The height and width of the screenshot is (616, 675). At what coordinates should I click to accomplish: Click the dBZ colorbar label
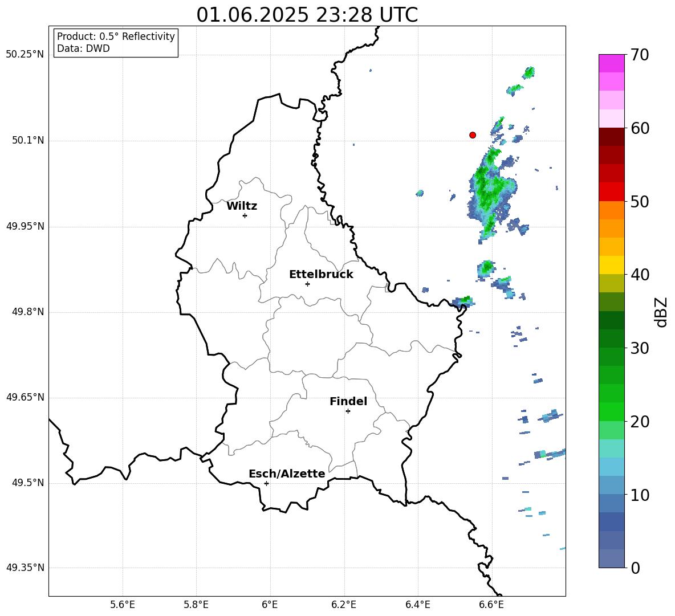click(x=662, y=312)
